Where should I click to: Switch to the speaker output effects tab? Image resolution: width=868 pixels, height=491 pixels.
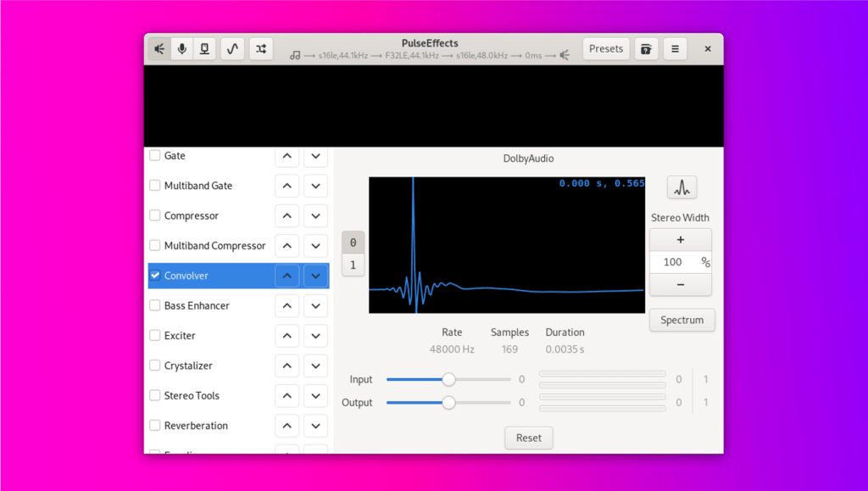[159, 49]
